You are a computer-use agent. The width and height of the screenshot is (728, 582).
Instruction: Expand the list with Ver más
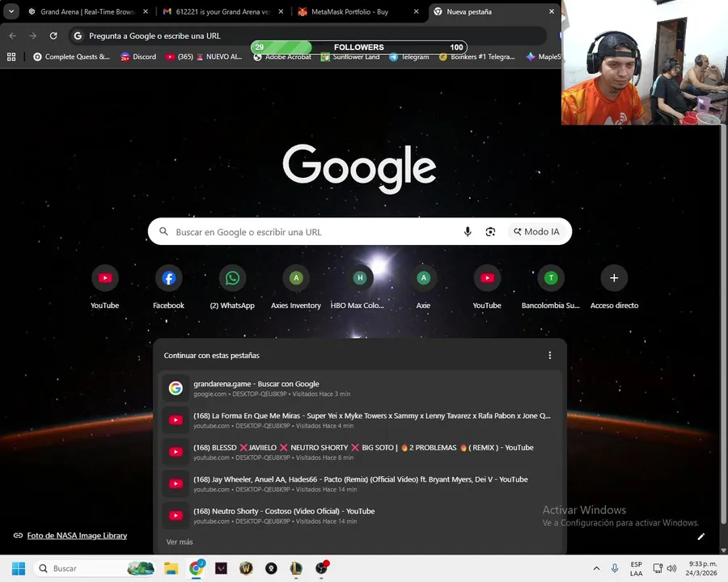point(180,542)
